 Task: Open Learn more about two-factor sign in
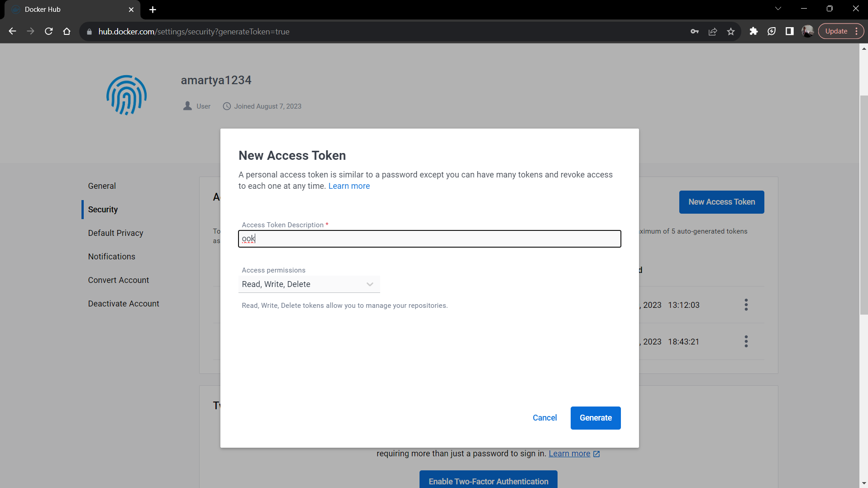point(569,454)
